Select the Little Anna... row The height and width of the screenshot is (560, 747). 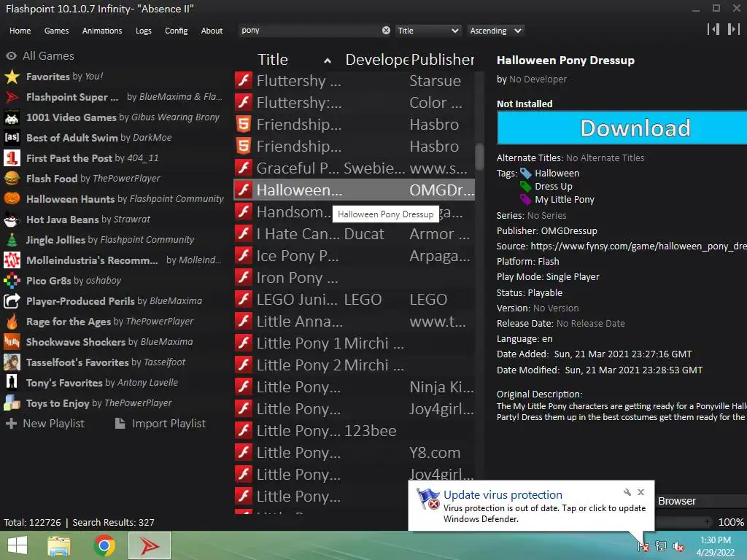pyautogui.click(x=355, y=321)
